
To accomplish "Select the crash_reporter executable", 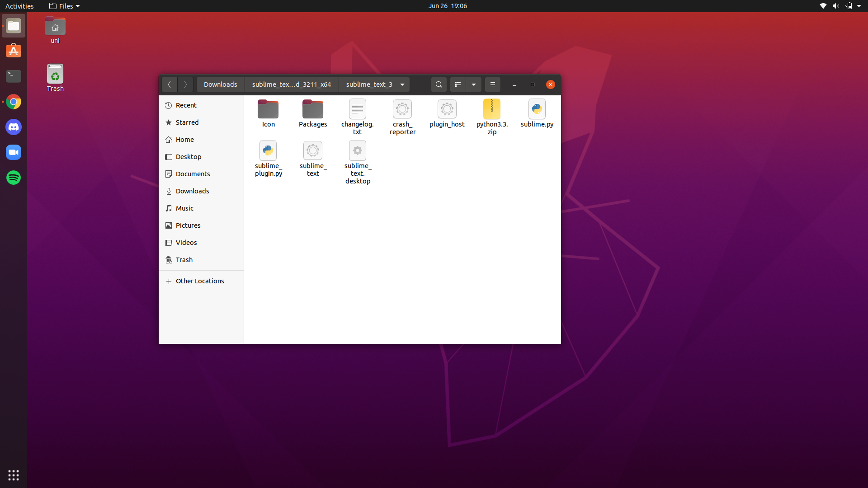I will coord(402,117).
